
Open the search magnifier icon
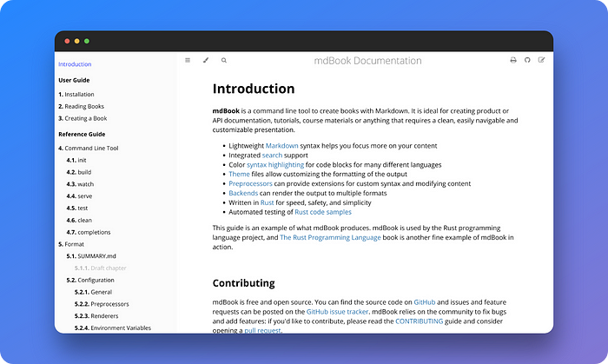click(x=224, y=60)
